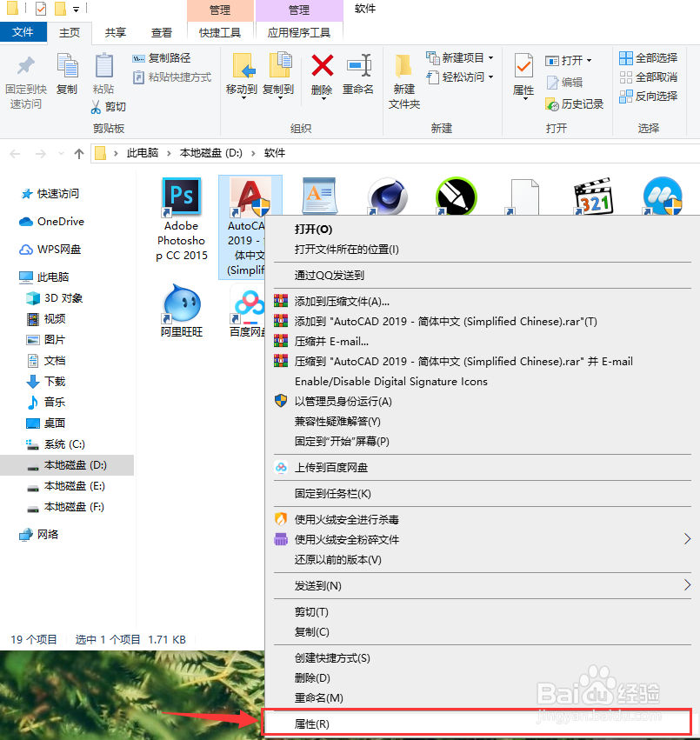Choose Add to archive (添加到压缩文件)
Viewport: 700px width, 740px height.
(482, 302)
